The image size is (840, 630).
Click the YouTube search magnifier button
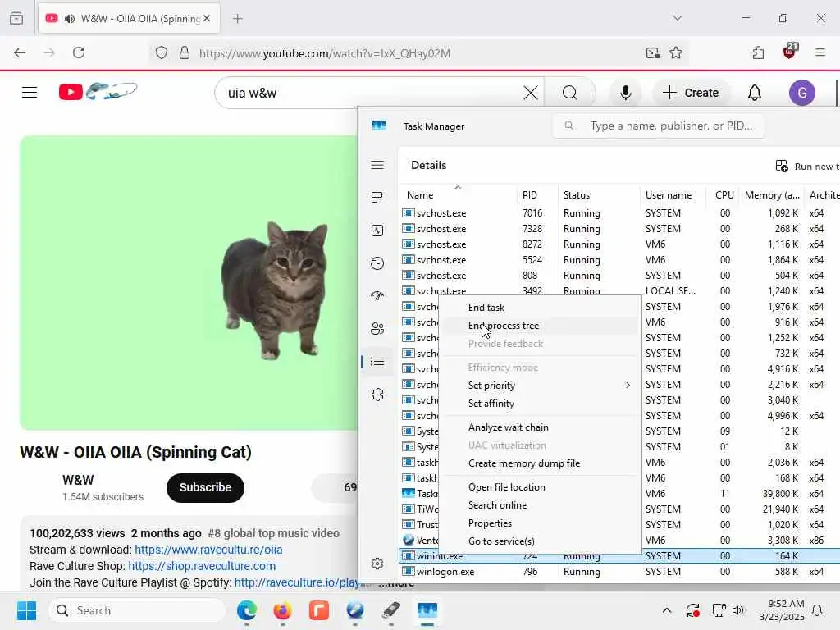tap(570, 93)
